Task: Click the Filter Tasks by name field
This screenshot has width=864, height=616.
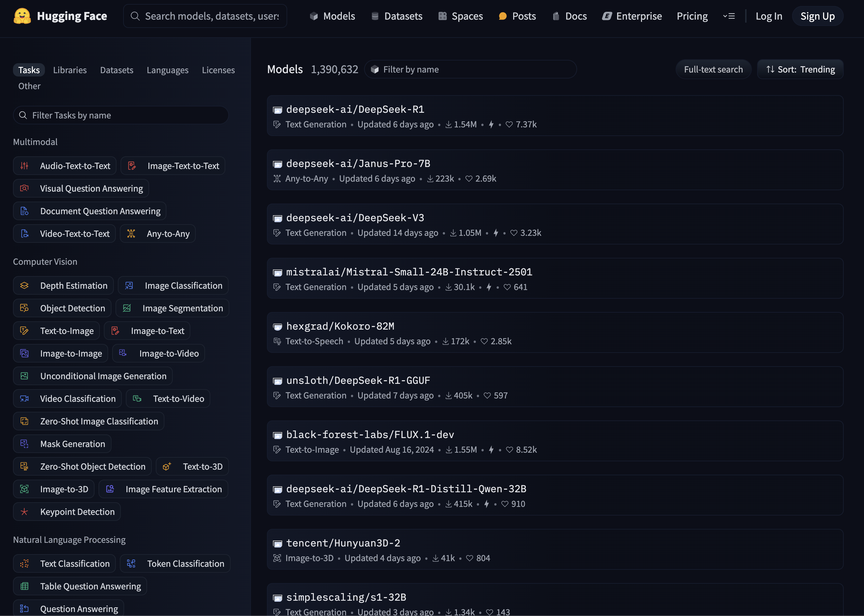Action: (x=121, y=115)
